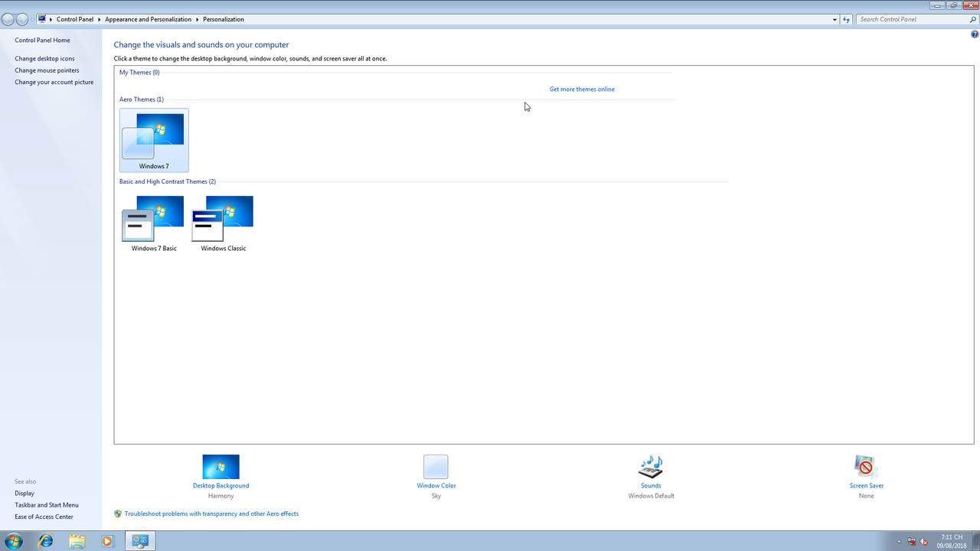
Task: Open the Desktop Background settings icon
Action: (220, 467)
